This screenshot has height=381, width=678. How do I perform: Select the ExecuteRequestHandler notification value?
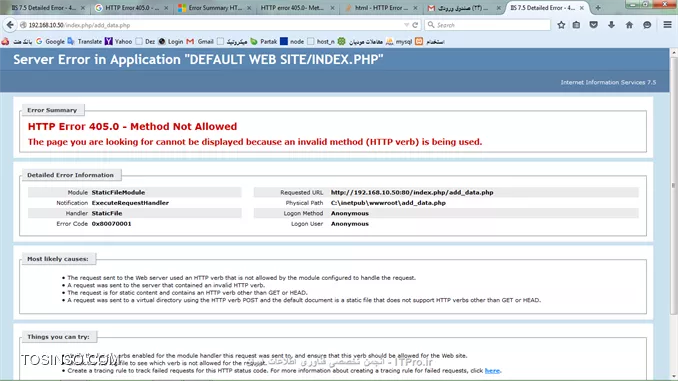pyautogui.click(x=130, y=203)
